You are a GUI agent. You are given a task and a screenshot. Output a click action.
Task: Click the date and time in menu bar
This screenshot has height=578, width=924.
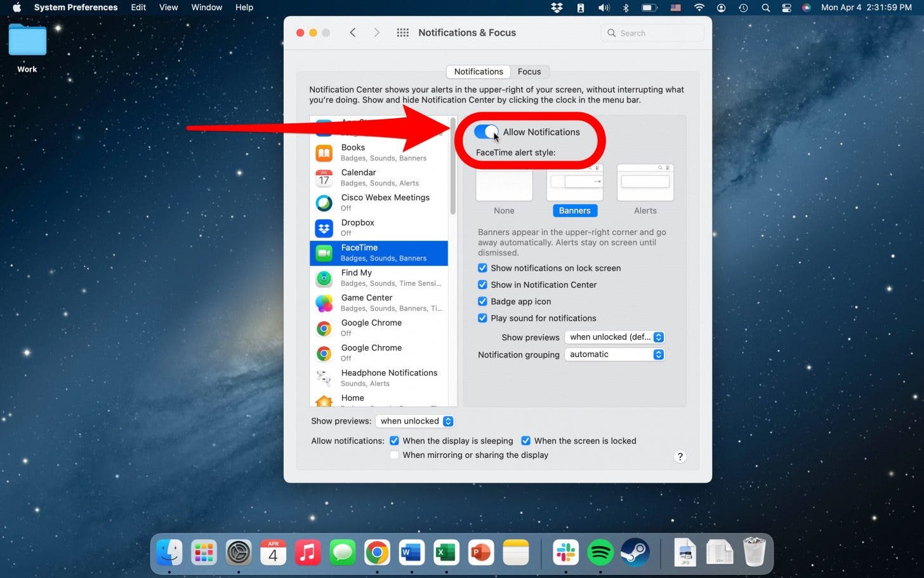click(866, 8)
